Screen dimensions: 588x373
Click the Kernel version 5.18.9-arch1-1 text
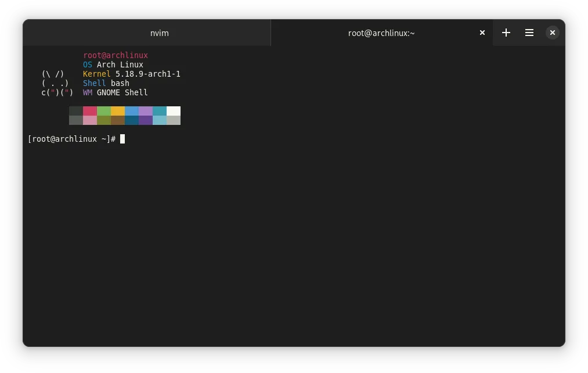click(148, 74)
